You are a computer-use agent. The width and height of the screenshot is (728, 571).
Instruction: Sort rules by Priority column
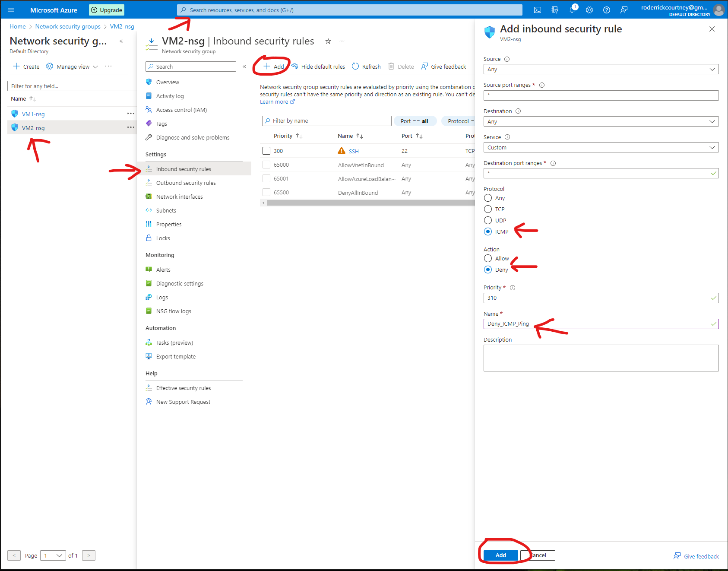[288, 136]
